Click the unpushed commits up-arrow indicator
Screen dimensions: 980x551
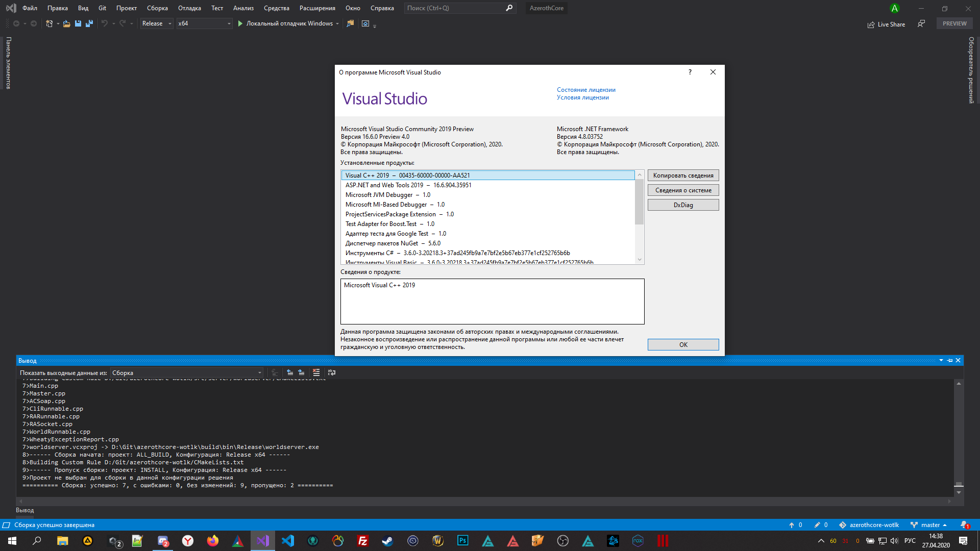795,525
